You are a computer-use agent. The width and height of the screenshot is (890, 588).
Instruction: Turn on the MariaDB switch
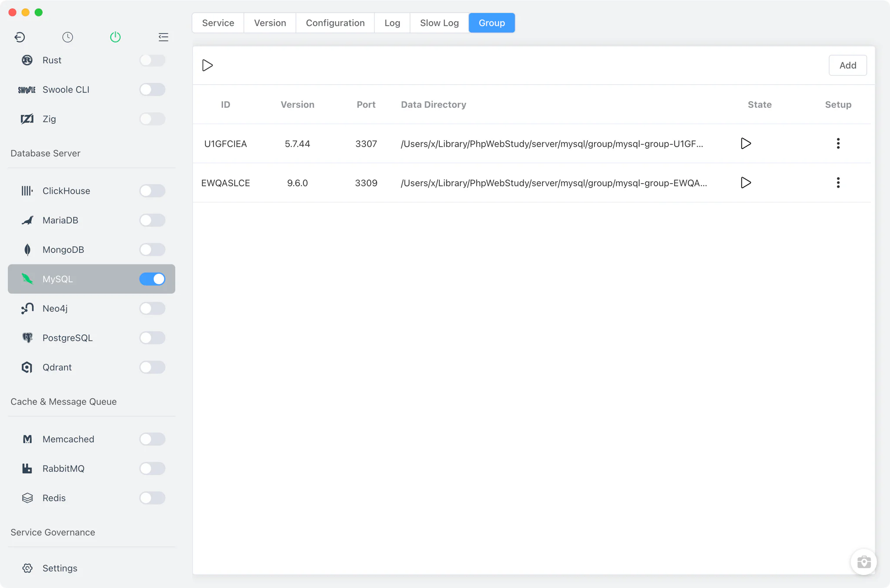click(x=152, y=220)
